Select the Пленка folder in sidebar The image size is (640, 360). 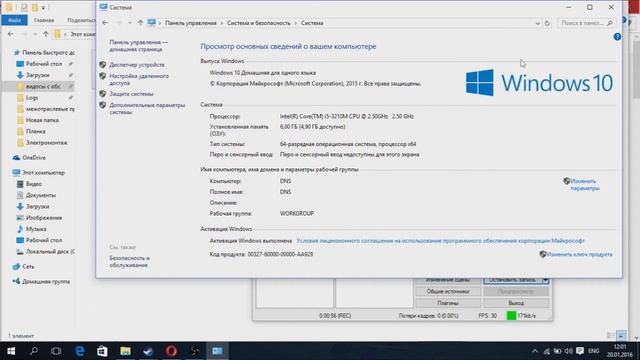(x=36, y=131)
